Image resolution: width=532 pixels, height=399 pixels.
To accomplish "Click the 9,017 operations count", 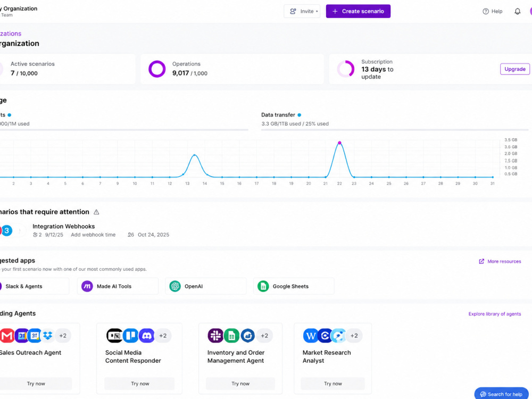I will click(180, 73).
